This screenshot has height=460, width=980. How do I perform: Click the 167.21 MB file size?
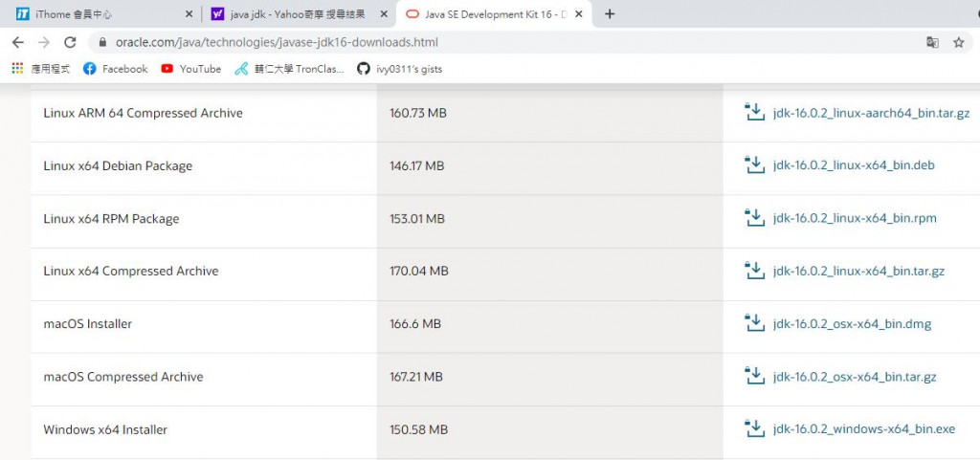point(416,377)
